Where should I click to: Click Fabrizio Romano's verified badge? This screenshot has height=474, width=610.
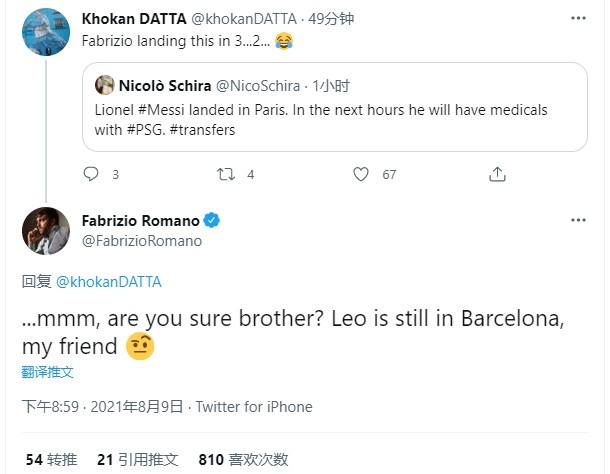click(212, 220)
